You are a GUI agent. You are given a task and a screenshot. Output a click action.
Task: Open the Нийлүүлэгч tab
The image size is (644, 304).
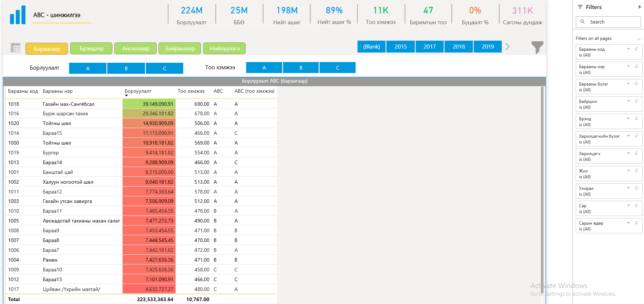224,49
